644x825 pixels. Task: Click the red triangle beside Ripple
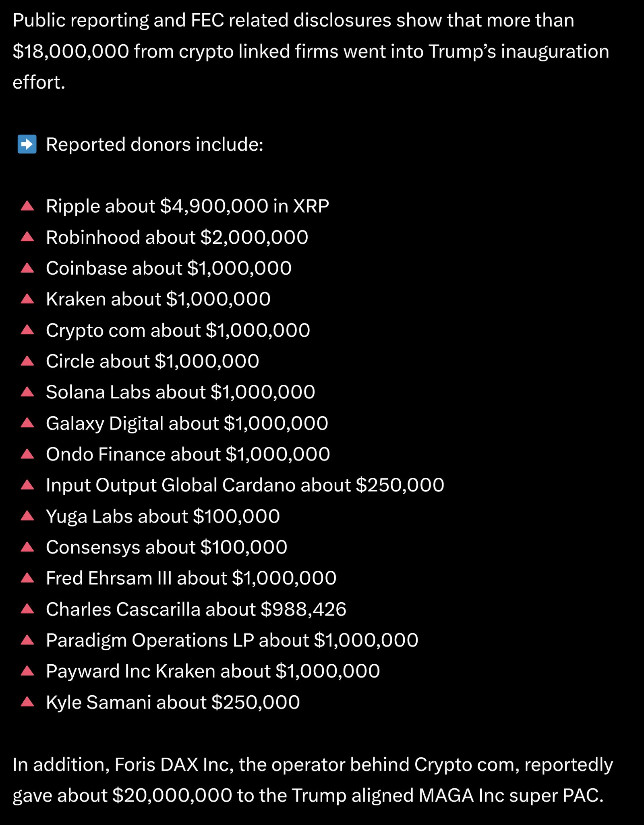pos(27,206)
